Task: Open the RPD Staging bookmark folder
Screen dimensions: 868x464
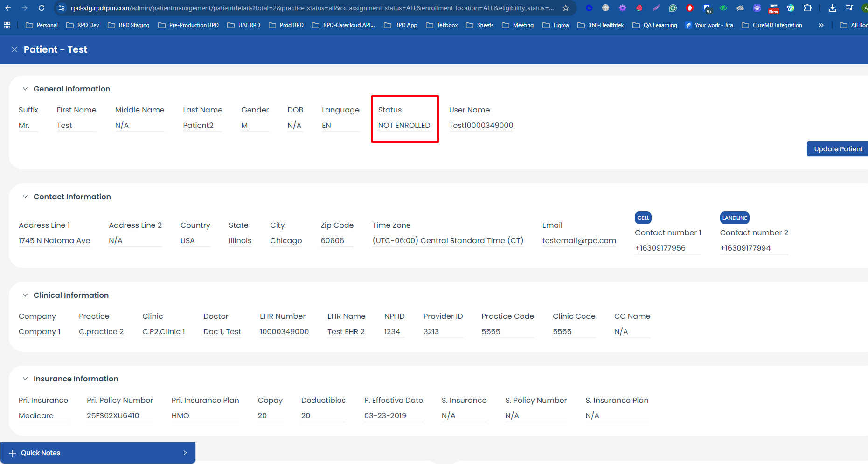Action: tap(129, 25)
